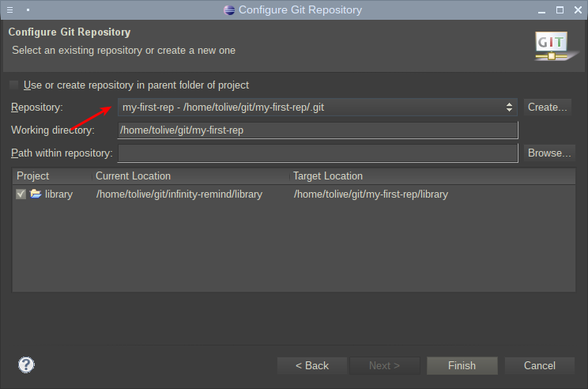Go back with the < Back button
Screen dimensions: 588x389
tap(312, 365)
